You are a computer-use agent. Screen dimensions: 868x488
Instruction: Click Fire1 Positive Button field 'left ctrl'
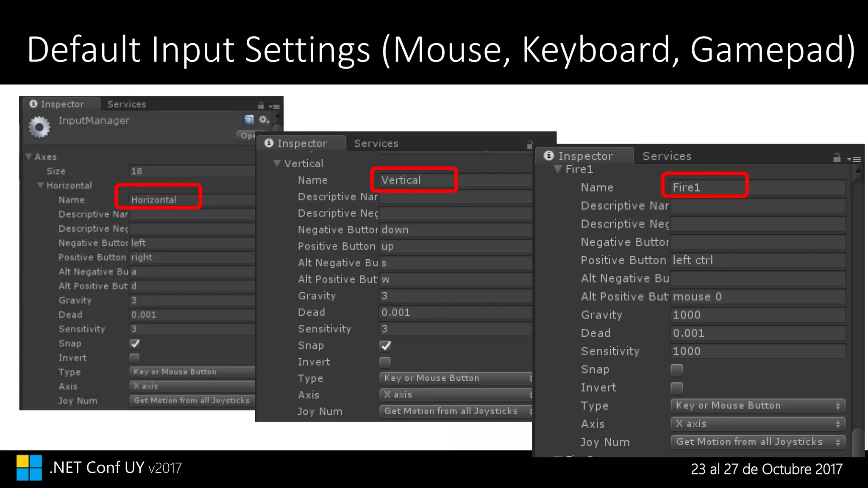pos(758,261)
